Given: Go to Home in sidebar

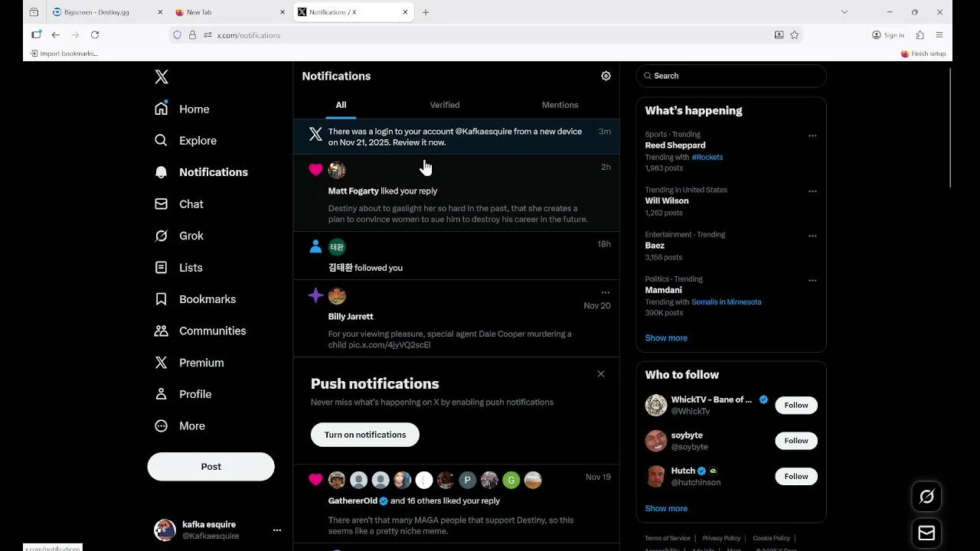Looking at the screenshot, I should pos(181,109).
